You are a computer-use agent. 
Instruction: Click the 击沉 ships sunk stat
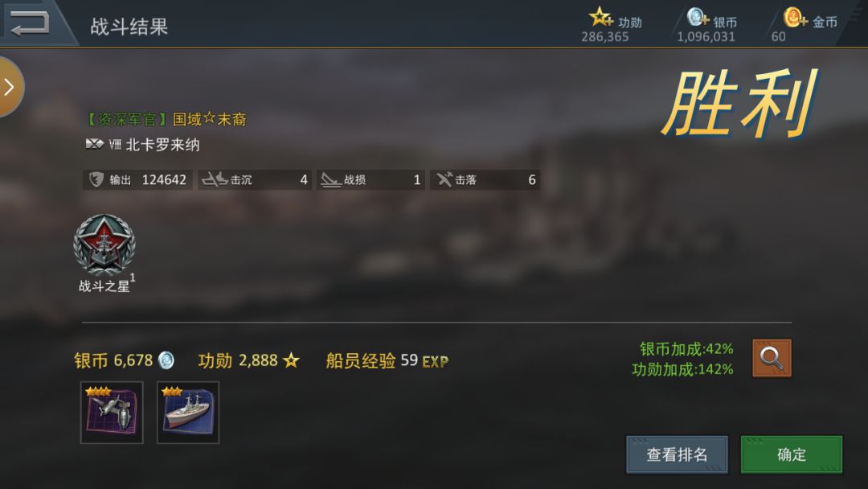coord(255,180)
